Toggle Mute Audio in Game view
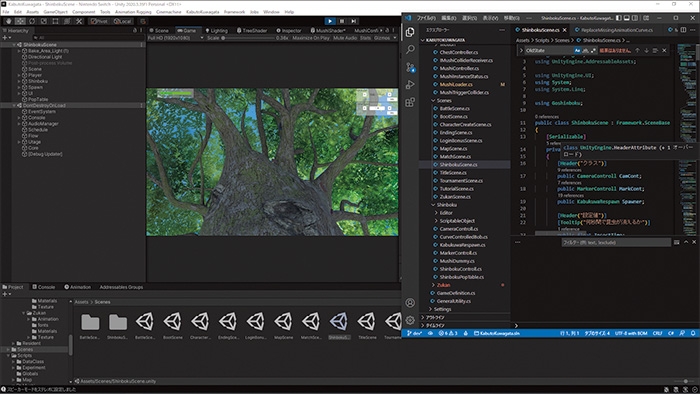This screenshot has width=700, height=394. 345,38
